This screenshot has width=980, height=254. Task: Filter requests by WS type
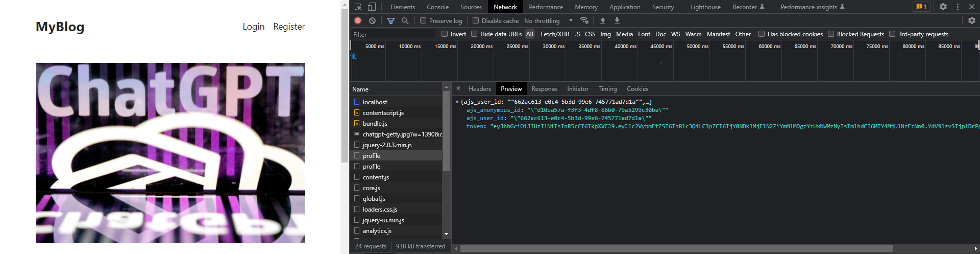pyautogui.click(x=675, y=34)
